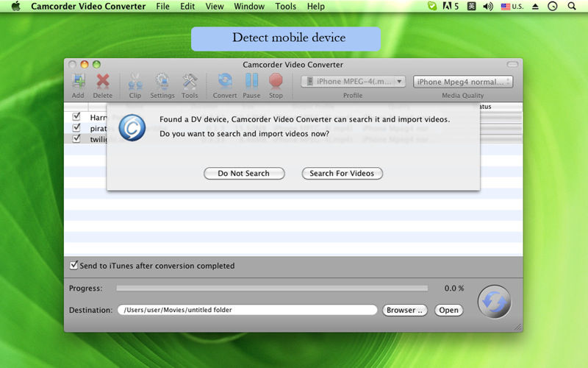
Task: Toggle the Harr row checkbox
Action: click(x=76, y=116)
